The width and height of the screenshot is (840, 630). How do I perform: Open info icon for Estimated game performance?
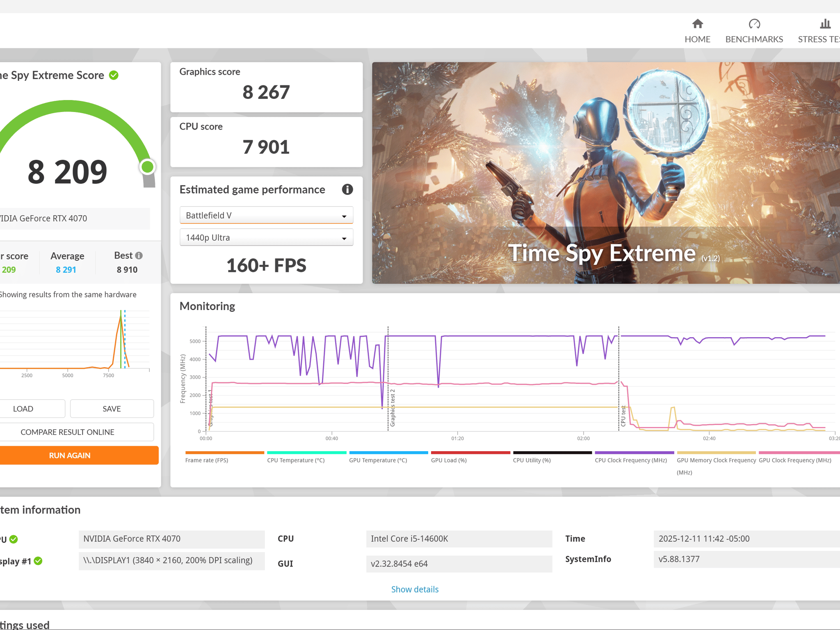point(347,189)
